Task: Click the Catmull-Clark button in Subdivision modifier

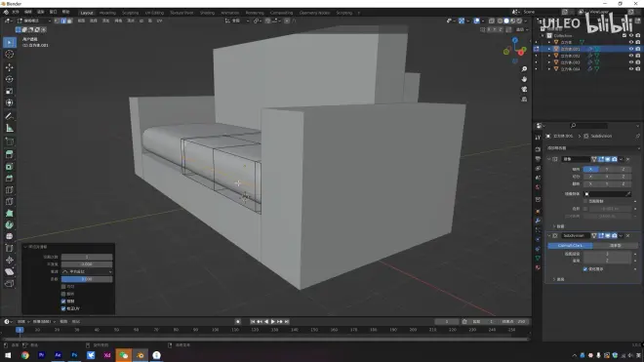Action: click(x=570, y=245)
